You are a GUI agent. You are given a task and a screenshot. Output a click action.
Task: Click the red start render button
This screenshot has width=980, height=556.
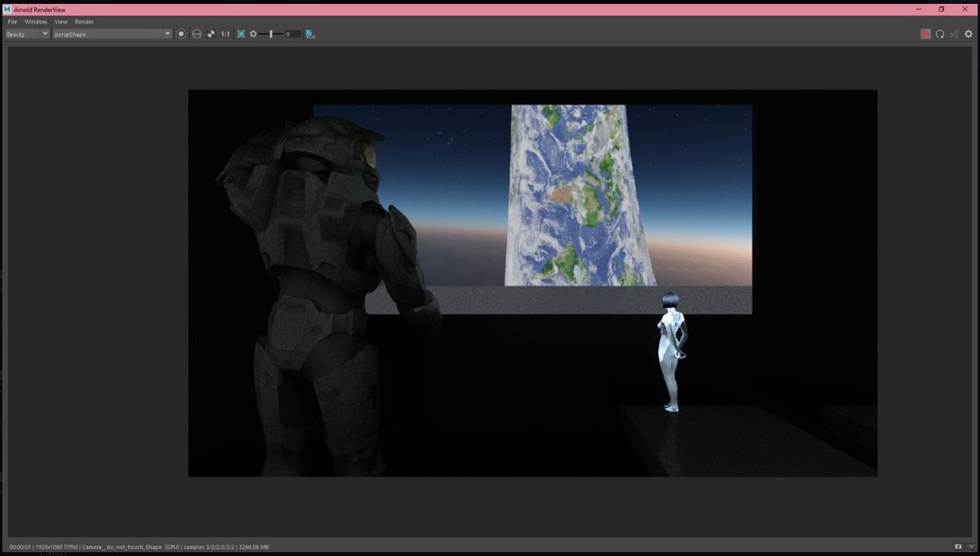[x=925, y=34]
